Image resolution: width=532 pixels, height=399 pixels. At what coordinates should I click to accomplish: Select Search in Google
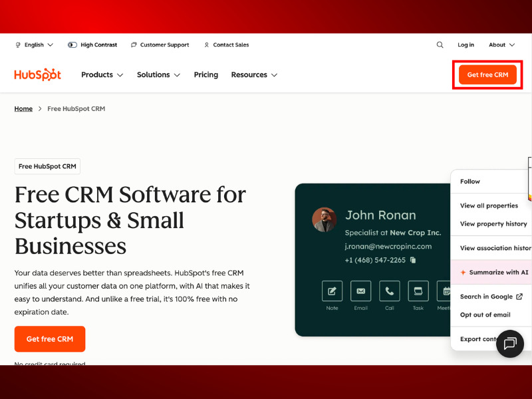pos(491,297)
